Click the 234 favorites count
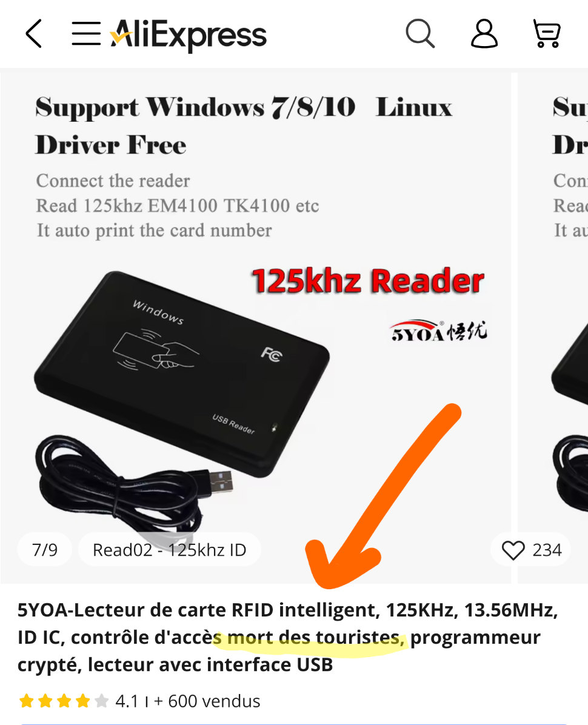 [547, 550]
